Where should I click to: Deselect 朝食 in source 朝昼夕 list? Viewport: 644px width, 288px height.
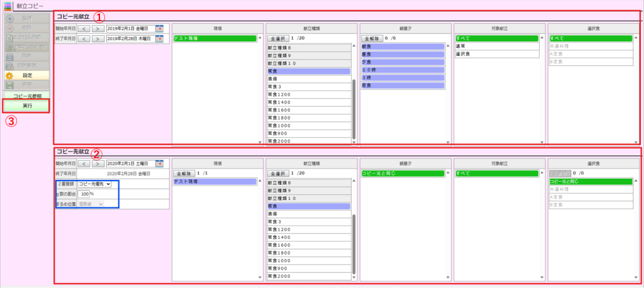click(404, 47)
